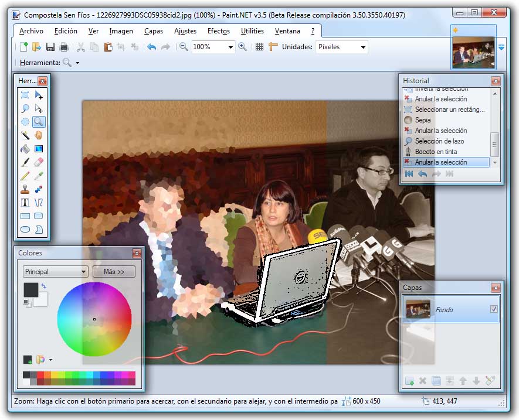Click the primary dark color swatch
This screenshot has width=519, height=420.
[x=30, y=290]
